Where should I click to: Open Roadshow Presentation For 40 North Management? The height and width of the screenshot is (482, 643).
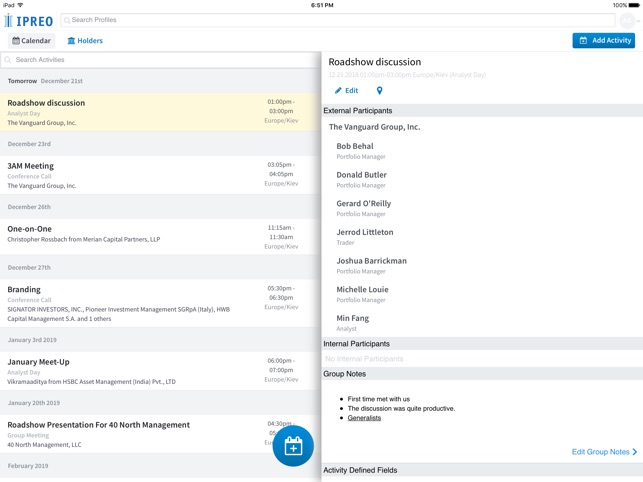tap(160, 434)
